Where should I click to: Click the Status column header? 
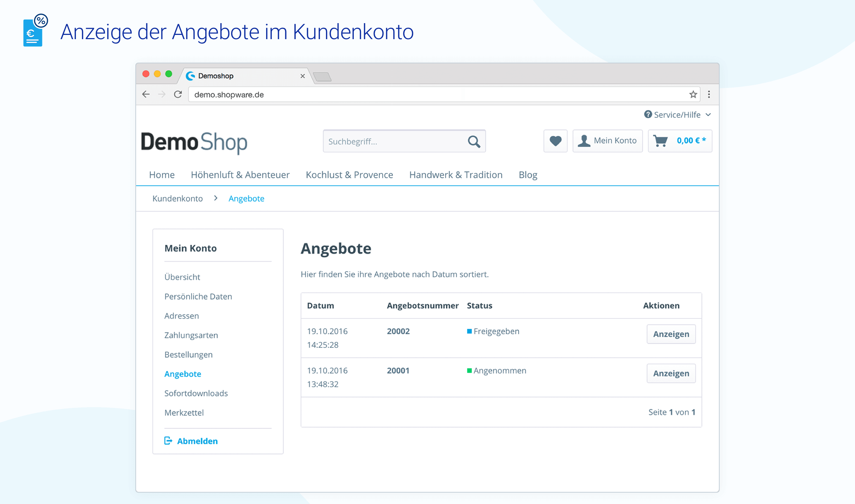480,305
